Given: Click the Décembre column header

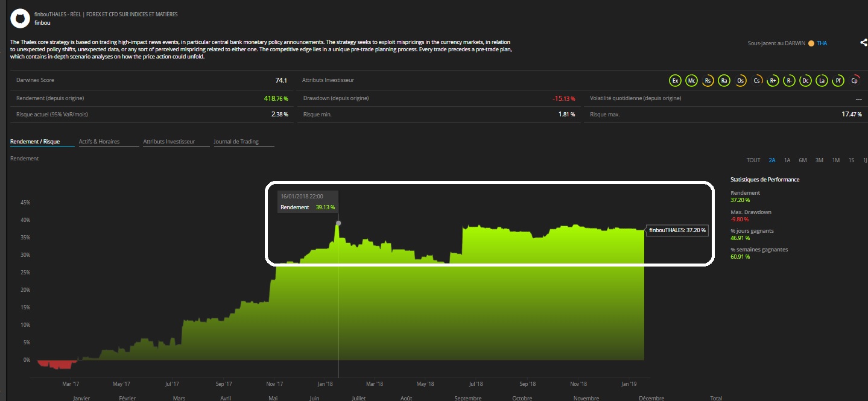Looking at the screenshot, I should coord(651,398).
